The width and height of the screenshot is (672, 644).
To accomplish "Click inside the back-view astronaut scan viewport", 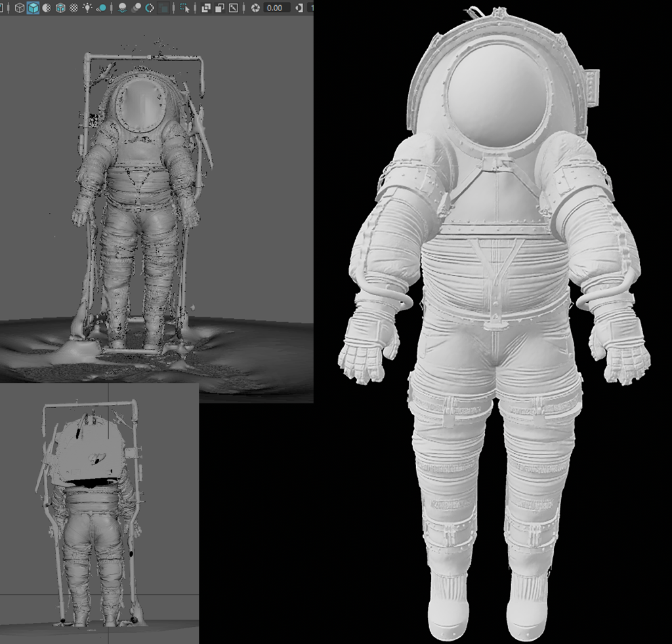I will point(92,518).
